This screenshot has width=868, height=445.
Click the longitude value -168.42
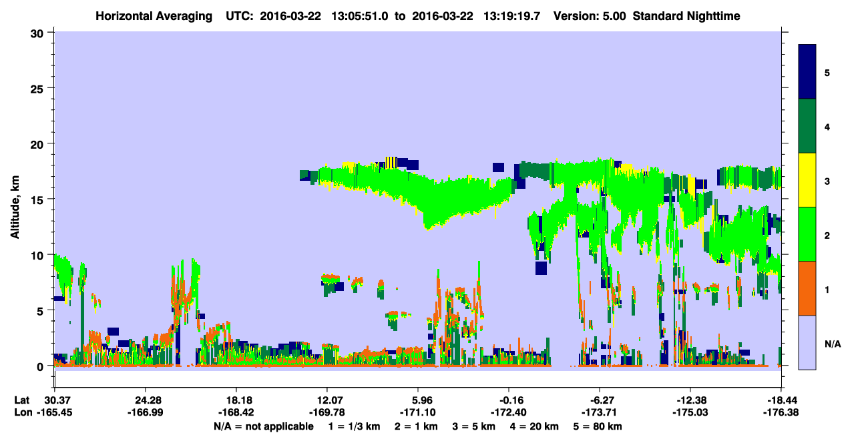236,412
